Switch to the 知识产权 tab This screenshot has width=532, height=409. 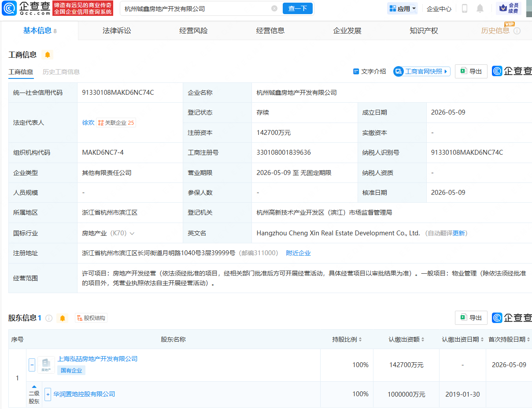pos(424,31)
